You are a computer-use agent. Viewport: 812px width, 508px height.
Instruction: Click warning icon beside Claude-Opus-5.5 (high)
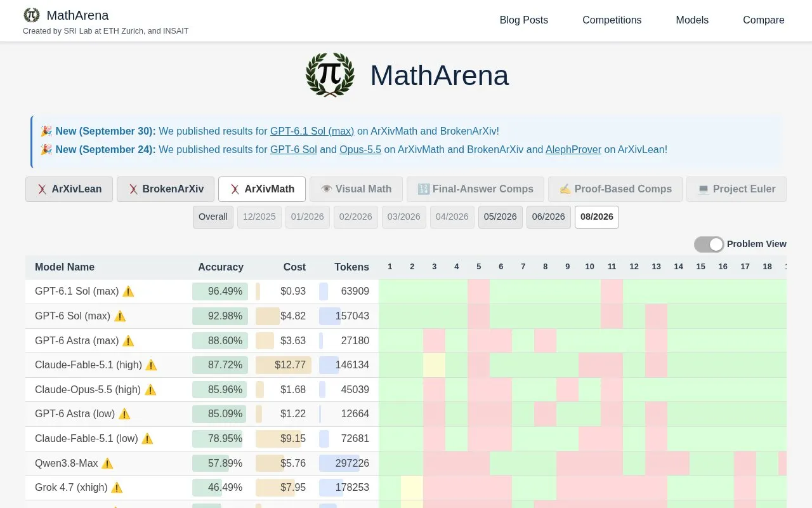click(x=150, y=390)
